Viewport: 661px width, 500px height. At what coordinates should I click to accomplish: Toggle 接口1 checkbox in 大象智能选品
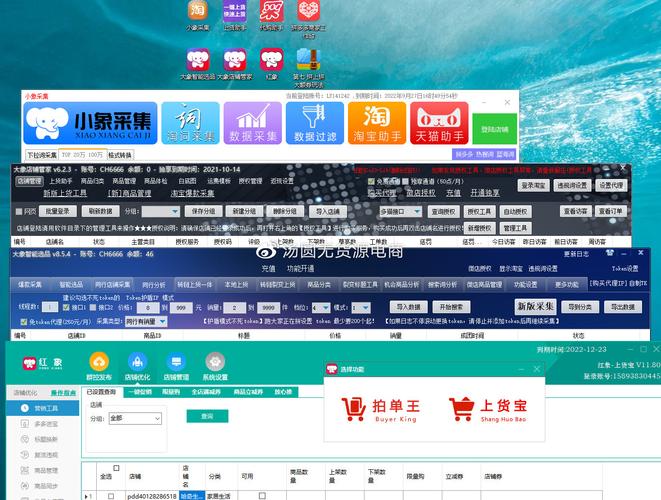66,307
